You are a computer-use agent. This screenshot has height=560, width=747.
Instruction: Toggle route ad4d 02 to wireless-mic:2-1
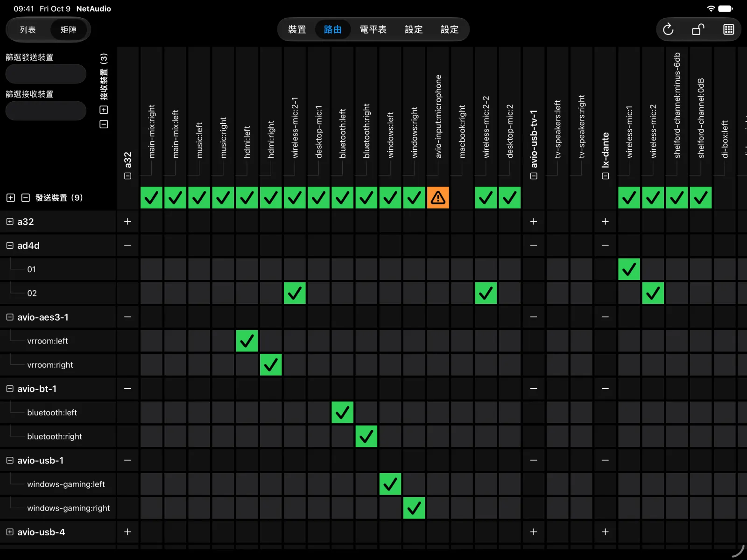295,293
